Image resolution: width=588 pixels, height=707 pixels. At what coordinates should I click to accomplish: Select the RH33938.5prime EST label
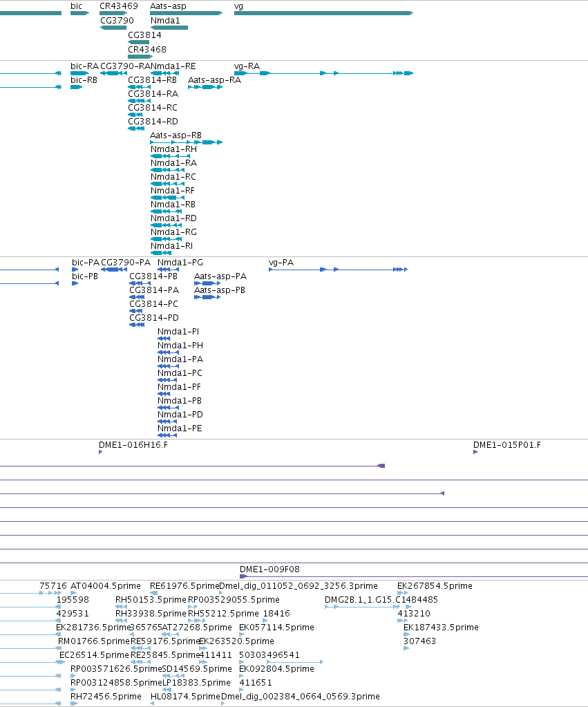point(151,614)
